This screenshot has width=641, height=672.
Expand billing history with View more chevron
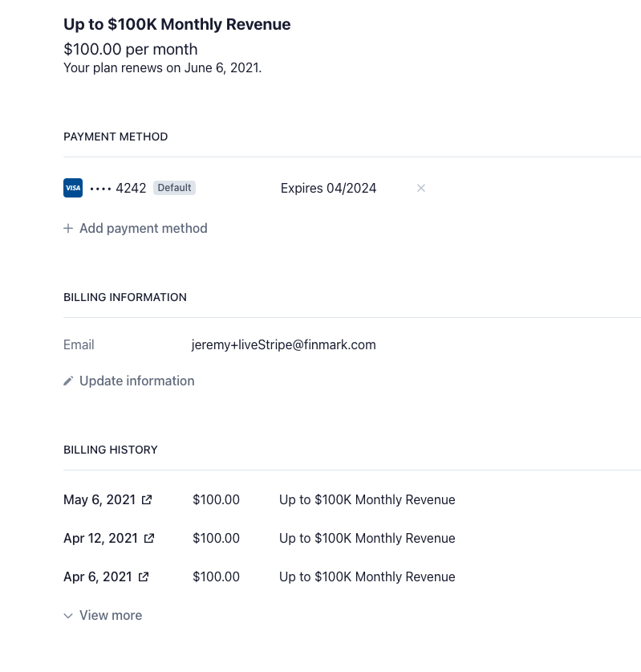(68, 616)
